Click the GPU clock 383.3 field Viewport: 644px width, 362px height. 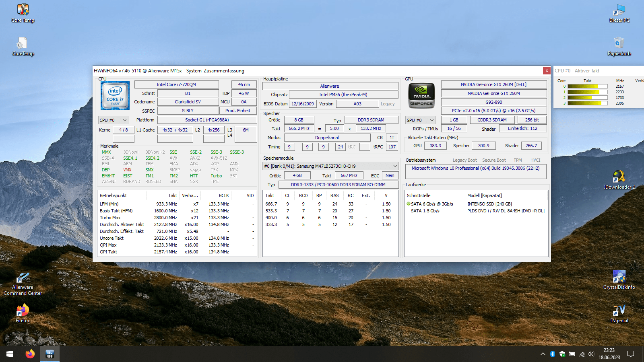435,146
